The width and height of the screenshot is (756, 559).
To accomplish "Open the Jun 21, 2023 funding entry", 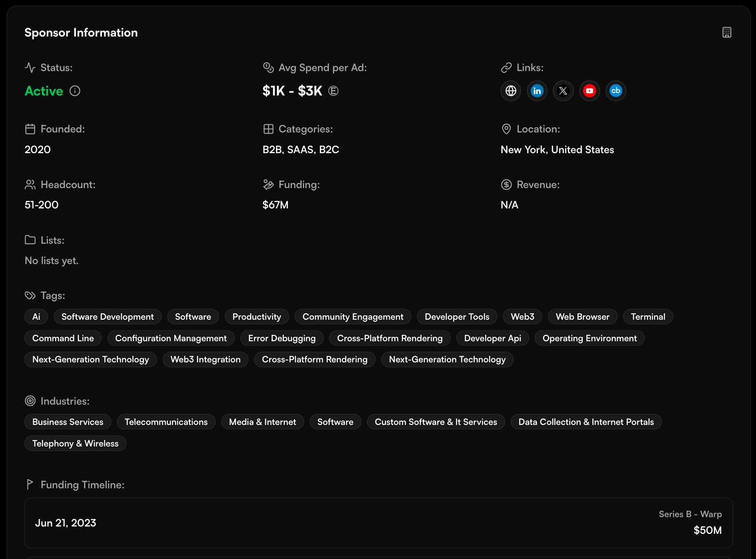I will tap(65, 523).
